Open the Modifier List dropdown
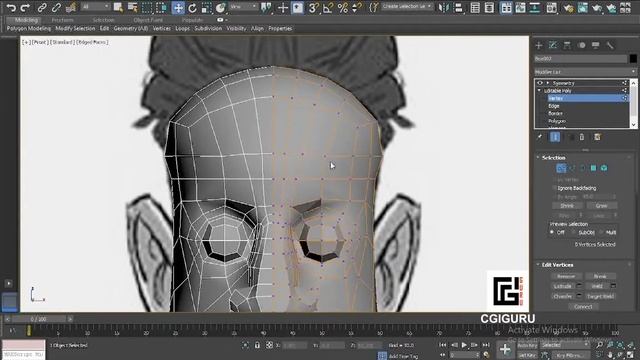 [x=585, y=72]
